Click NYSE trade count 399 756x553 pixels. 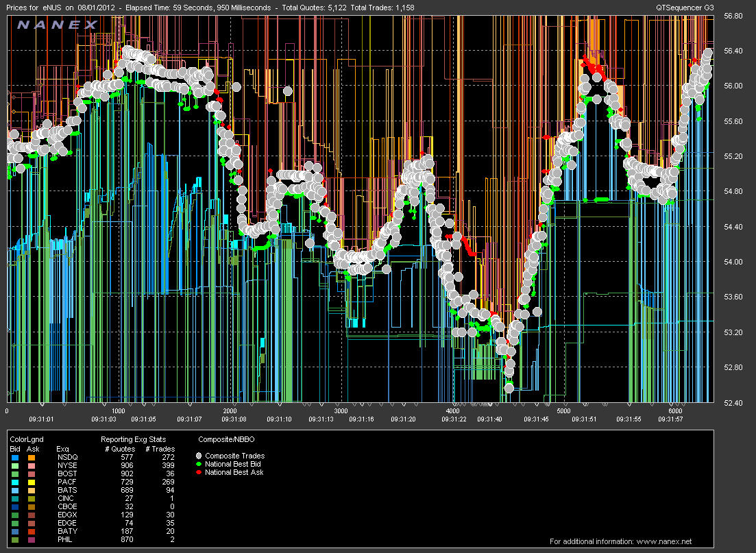pyautogui.click(x=169, y=465)
